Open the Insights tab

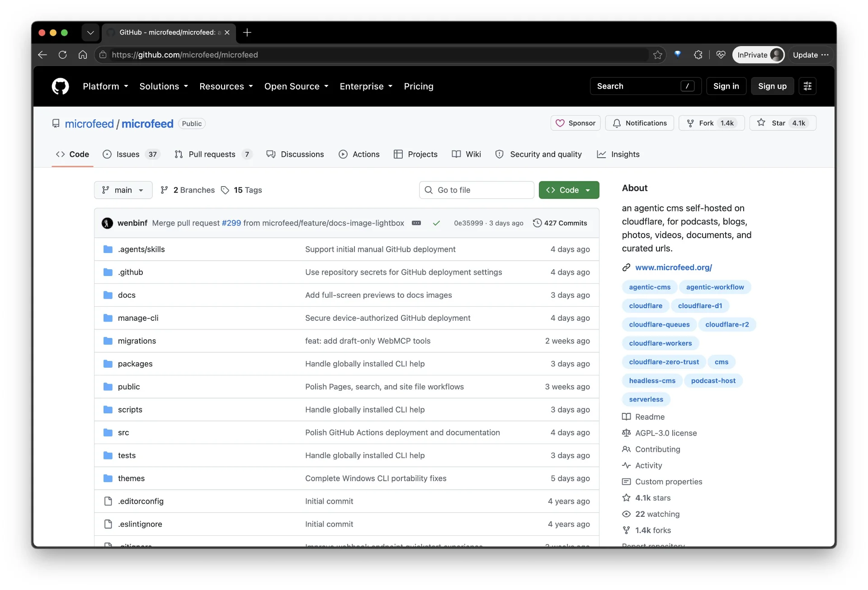pos(618,155)
